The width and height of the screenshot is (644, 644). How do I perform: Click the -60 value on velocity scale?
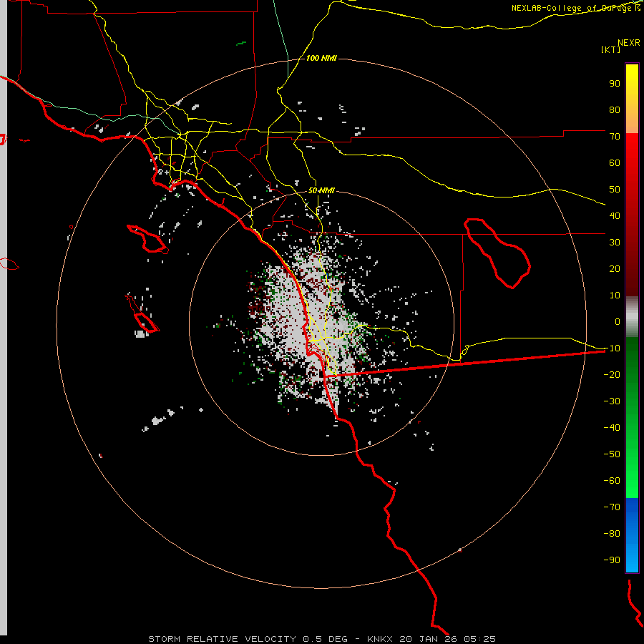coord(612,481)
